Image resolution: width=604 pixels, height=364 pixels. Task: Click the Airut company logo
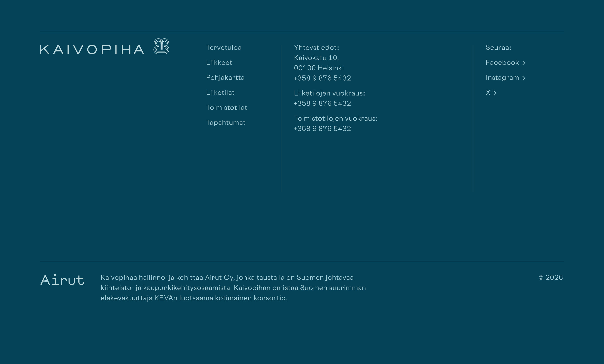tap(62, 280)
